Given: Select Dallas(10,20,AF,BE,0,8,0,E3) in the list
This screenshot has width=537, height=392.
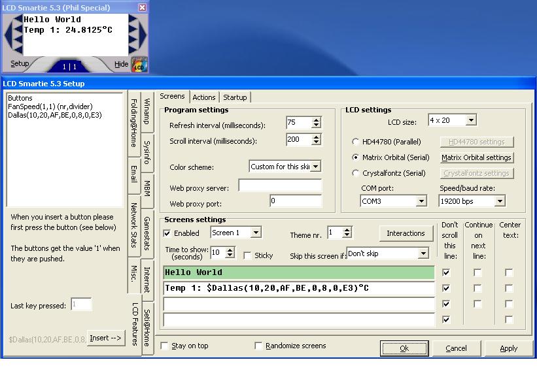Looking at the screenshot, I should (x=55, y=115).
